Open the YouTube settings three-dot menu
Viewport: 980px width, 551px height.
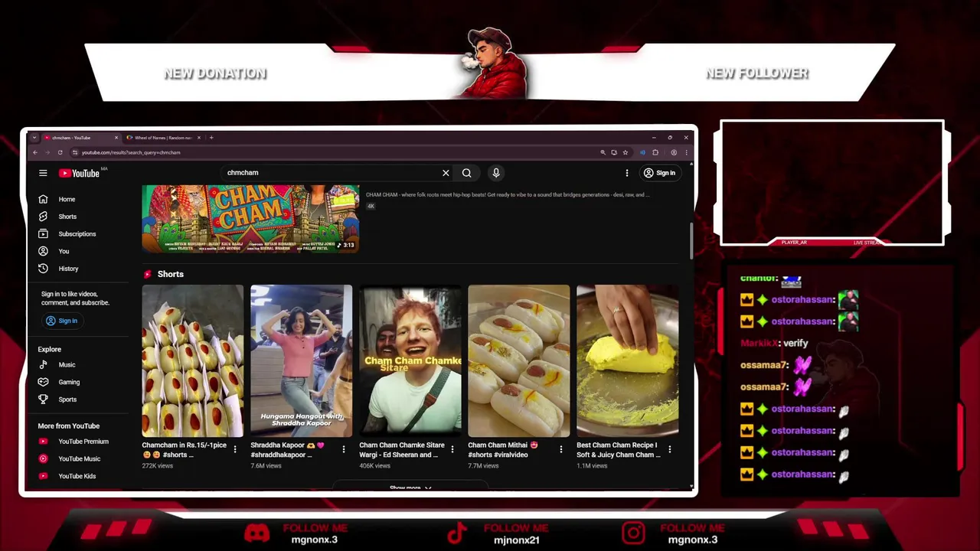[x=627, y=173]
